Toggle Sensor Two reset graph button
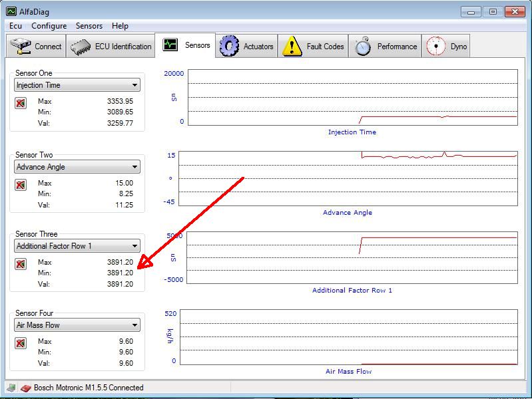The height and width of the screenshot is (399, 532). click(21, 185)
